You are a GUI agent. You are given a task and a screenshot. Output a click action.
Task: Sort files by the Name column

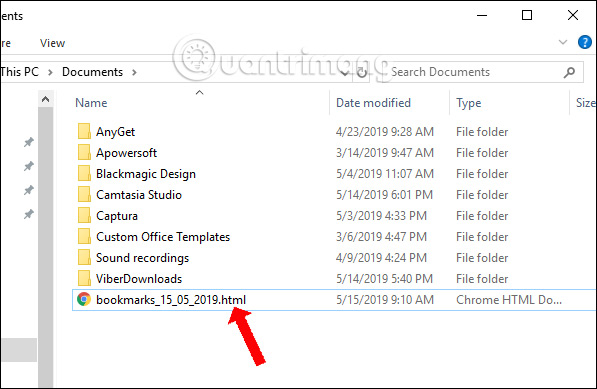point(91,103)
